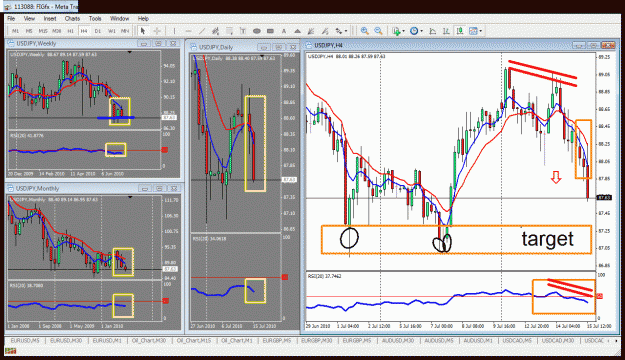Zoom in on the chart

tap(364, 31)
